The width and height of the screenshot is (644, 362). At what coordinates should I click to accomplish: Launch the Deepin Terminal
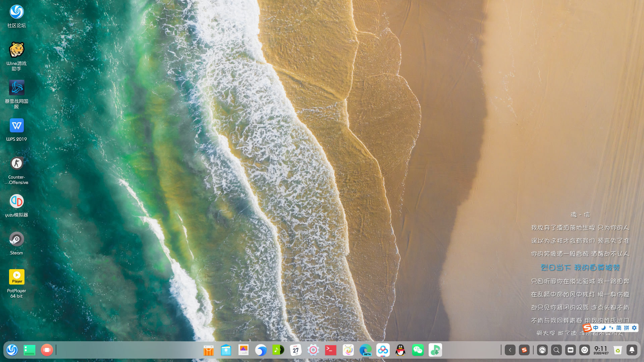pyautogui.click(x=330, y=350)
